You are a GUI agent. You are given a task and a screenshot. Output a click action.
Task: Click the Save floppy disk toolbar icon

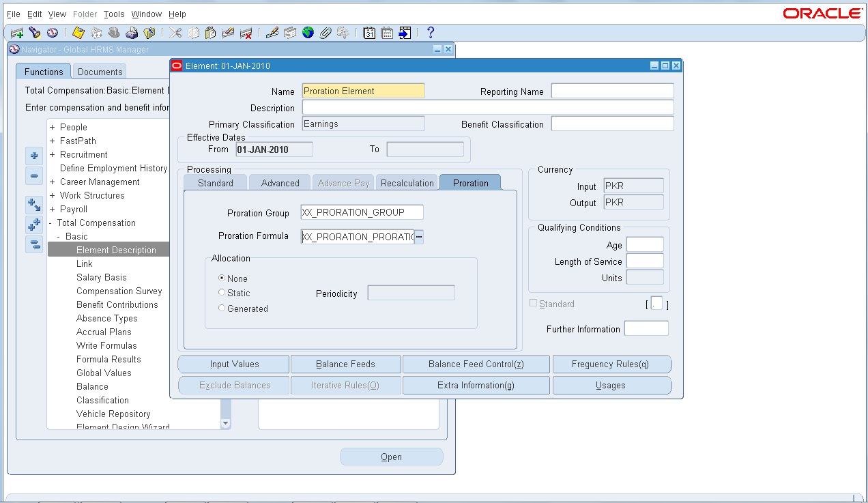[x=78, y=32]
